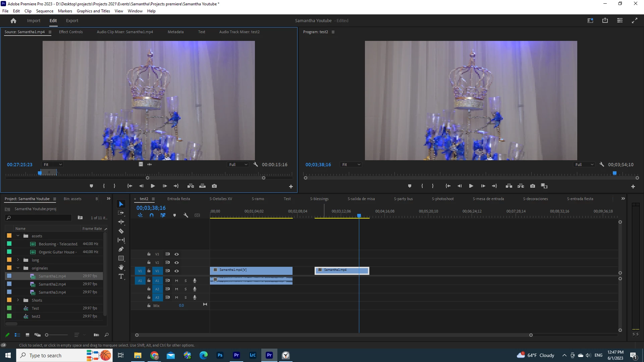
Task: Play the Program monitor
Action: pos(471,186)
